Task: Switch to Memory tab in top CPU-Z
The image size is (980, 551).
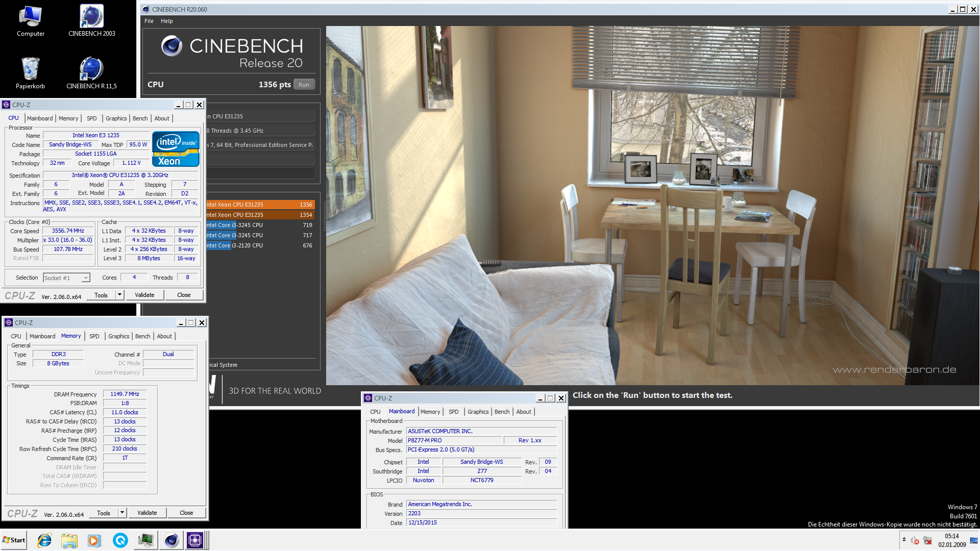Action: coord(68,118)
